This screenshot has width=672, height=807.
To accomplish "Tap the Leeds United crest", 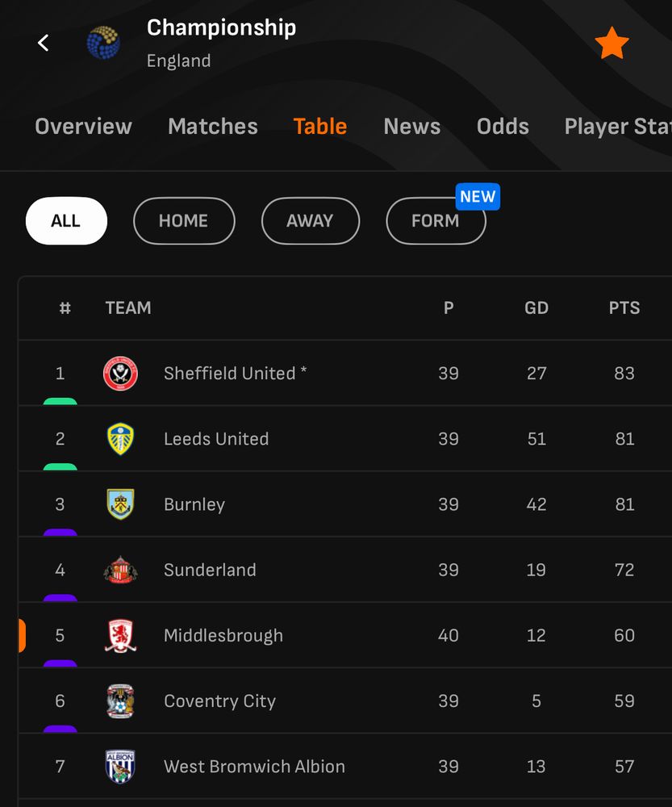I will 120,439.
